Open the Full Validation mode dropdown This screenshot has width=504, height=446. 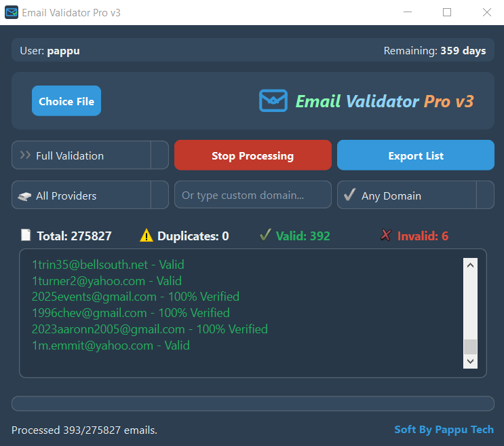pos(159,155)
